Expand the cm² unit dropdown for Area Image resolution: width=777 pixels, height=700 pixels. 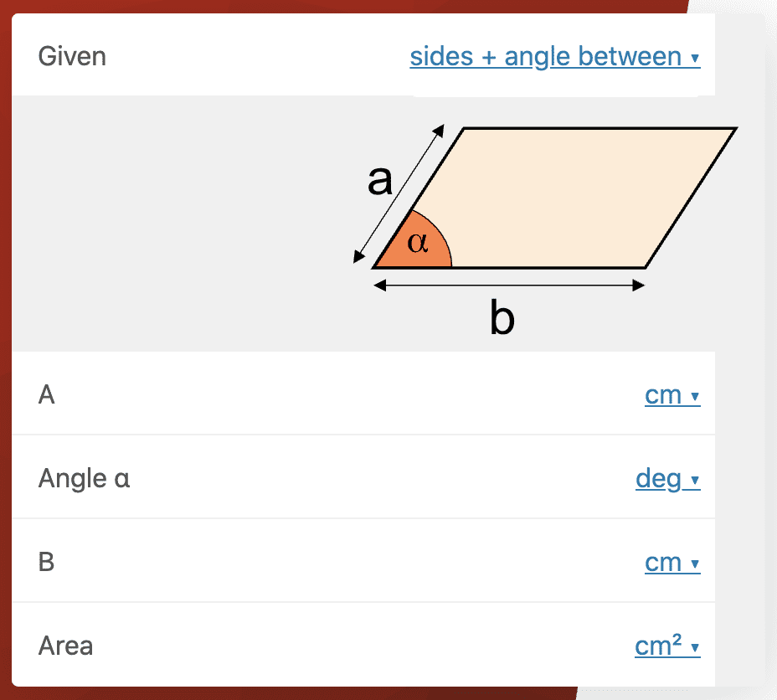coord(666,646)
